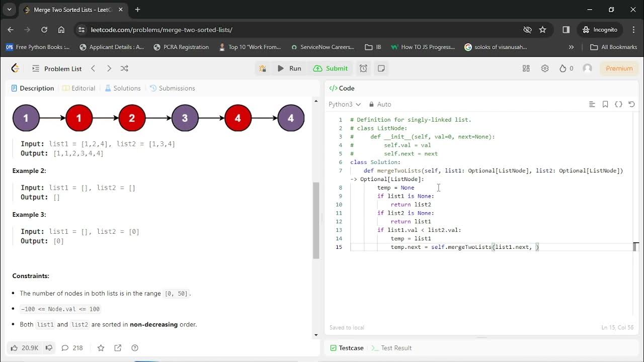Bookmark this page star icon
Image resolution: width=644 pixels, height=362 pixels.
point(542,30)
